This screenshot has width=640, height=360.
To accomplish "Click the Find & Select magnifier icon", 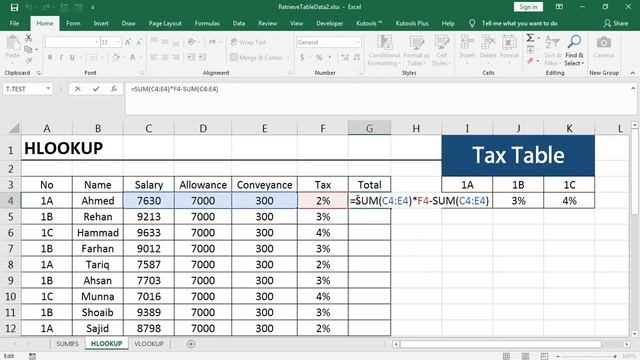I will [574, 42].
